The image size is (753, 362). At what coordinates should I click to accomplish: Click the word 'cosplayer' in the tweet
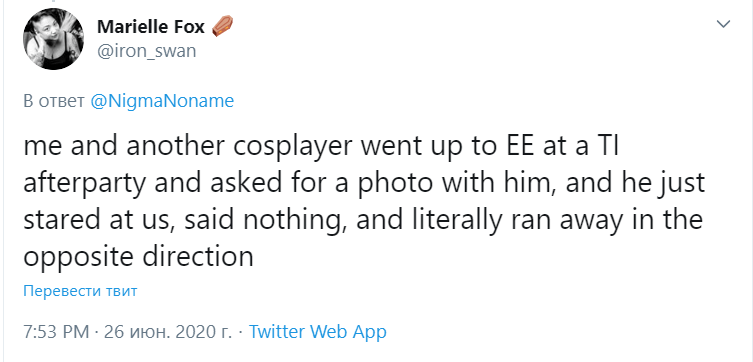coord(284,148)
